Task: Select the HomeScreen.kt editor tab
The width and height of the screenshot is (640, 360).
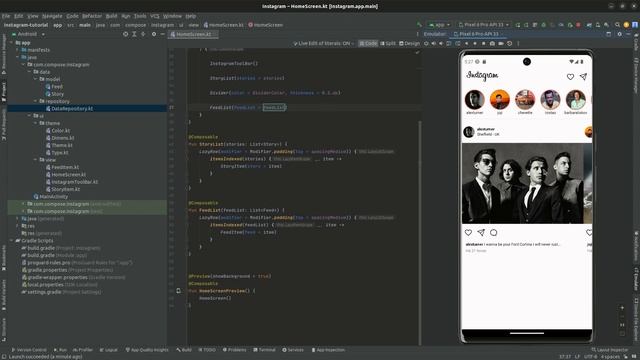Action: (194, 34)
